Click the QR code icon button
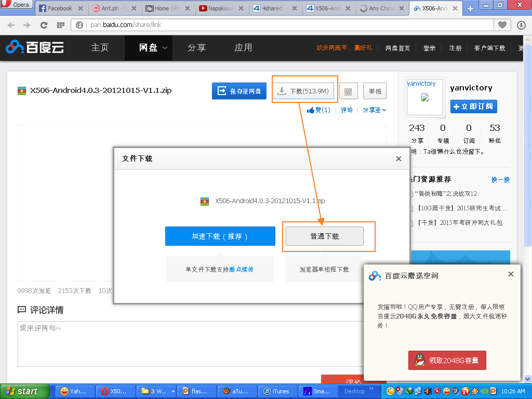Image resolution: width=532 pixels, height=399 pixels. coord(348,91)
